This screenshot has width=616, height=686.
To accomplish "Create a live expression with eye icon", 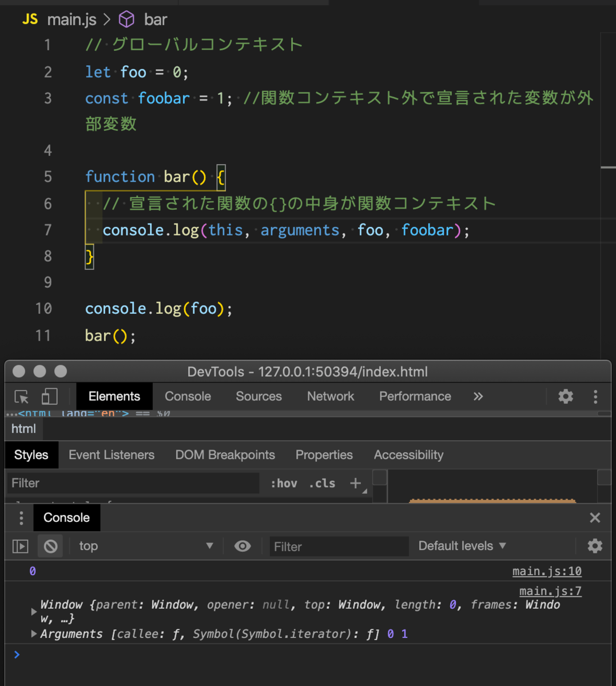I will point(243,546).
